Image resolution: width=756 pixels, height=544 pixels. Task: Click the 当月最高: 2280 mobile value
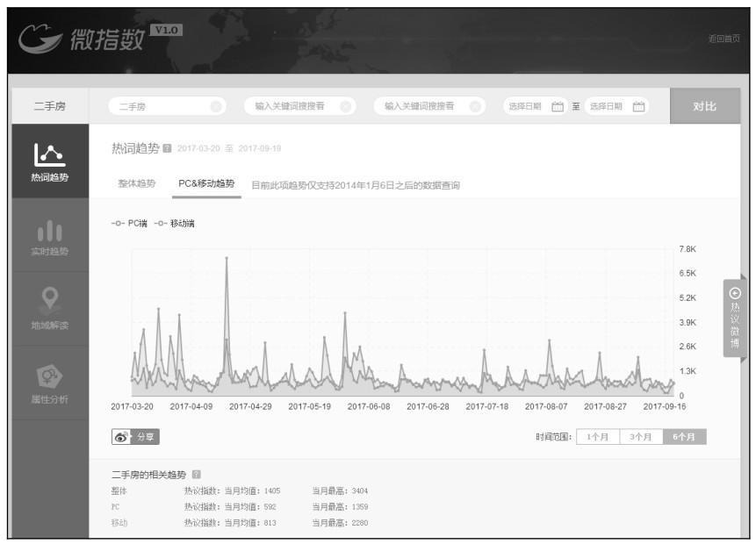point(340,522)
